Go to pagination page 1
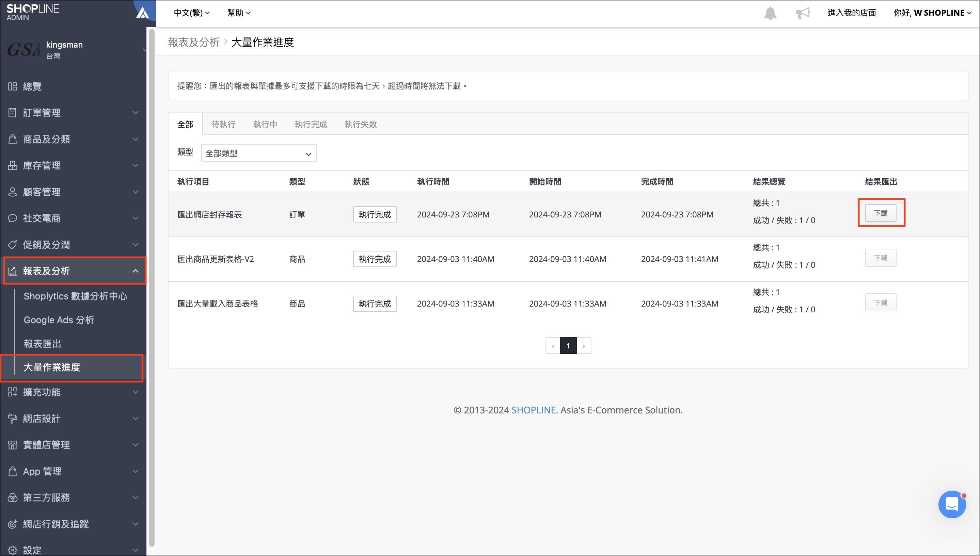The image size is (980, 556). (568, 346)
